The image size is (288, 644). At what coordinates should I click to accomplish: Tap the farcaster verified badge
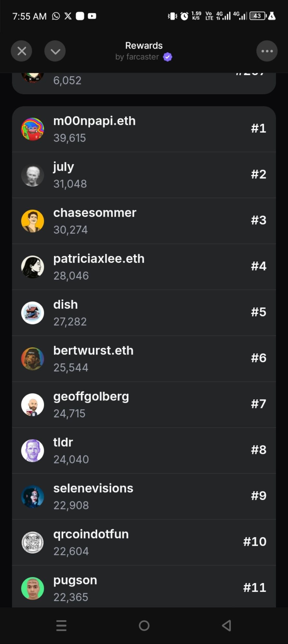pyautogui.click(x=167, y=57)
